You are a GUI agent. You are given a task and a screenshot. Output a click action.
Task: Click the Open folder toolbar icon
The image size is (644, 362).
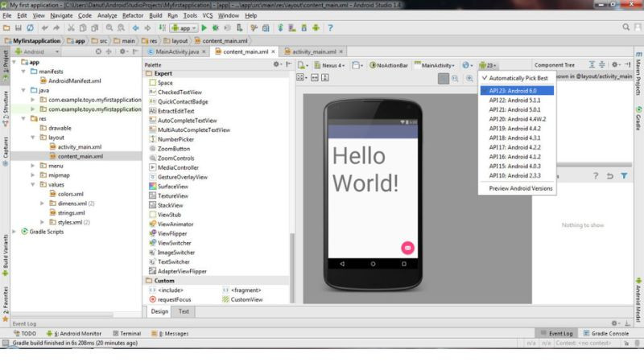tap(6, 28)
